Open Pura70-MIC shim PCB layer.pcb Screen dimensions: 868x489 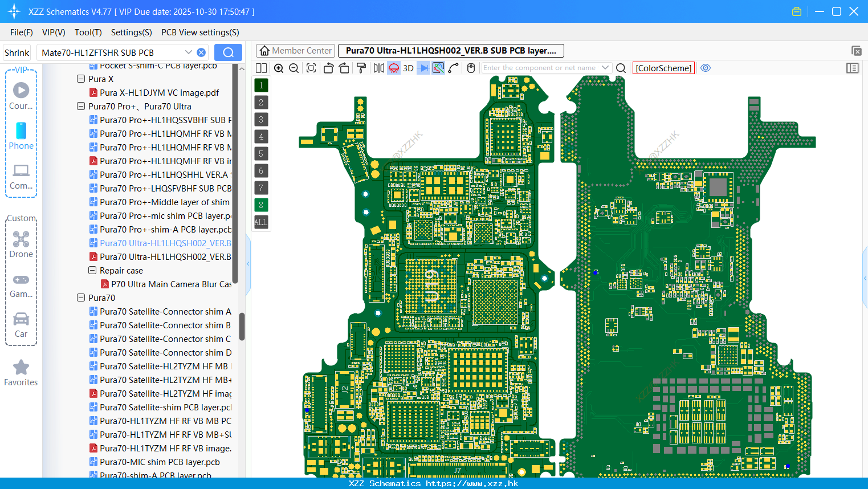point(160,462)
